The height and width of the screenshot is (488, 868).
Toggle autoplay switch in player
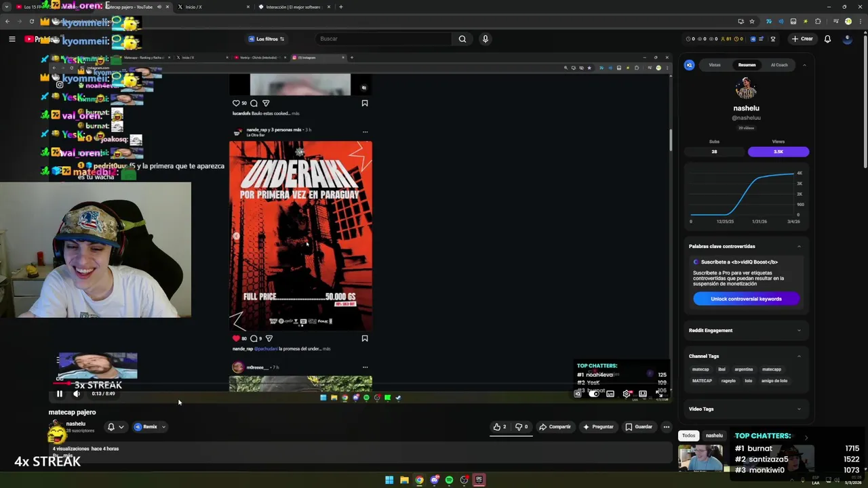[x=594, y=394]
